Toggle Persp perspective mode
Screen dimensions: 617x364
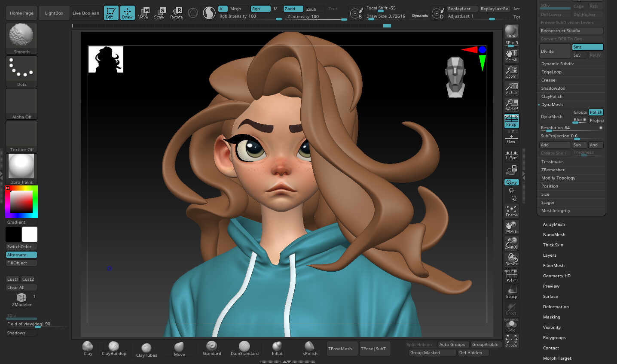pos(511,121)
